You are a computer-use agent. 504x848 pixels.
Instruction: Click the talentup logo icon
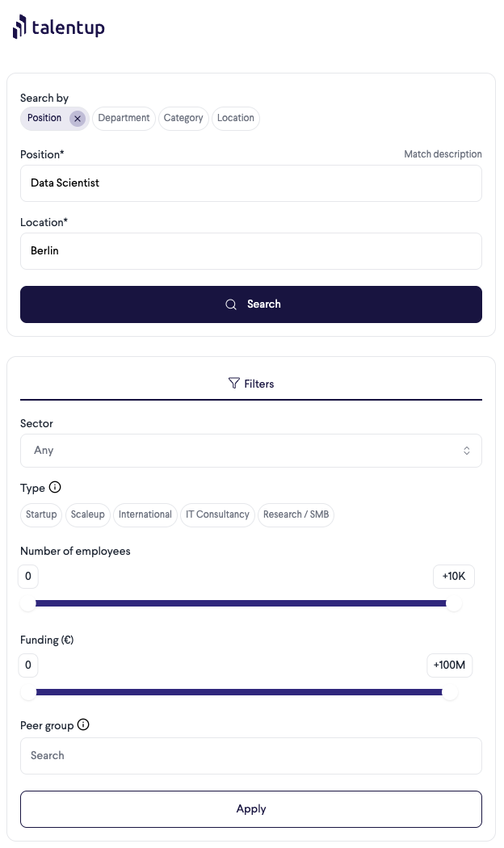click(19, 27)
